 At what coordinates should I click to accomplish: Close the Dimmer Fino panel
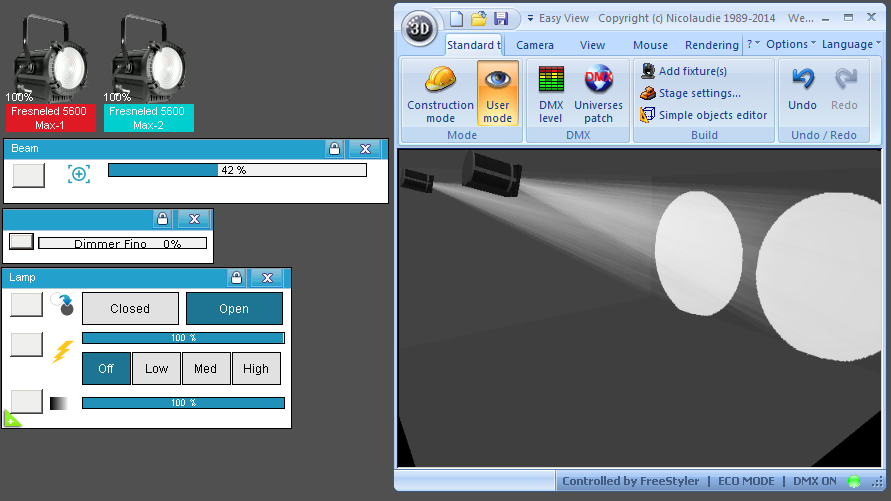[194, 219]
